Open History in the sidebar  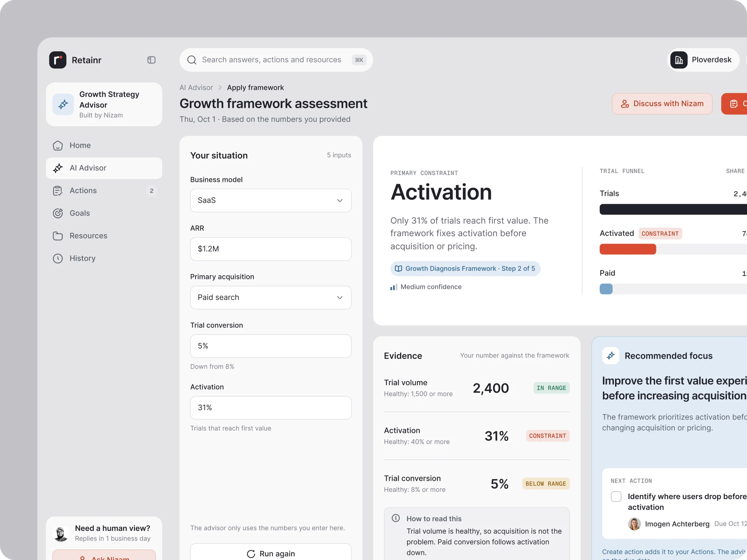tap(104, 258)
